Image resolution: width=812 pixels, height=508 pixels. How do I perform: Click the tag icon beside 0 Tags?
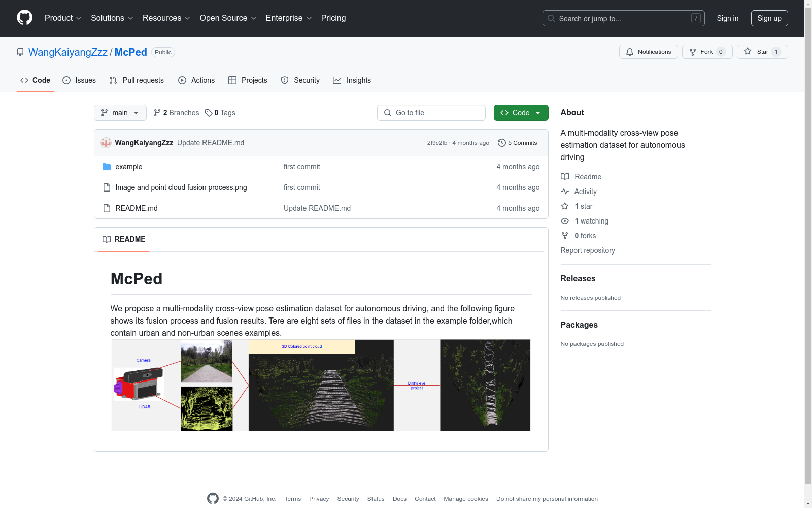click(x=209, y=113)
